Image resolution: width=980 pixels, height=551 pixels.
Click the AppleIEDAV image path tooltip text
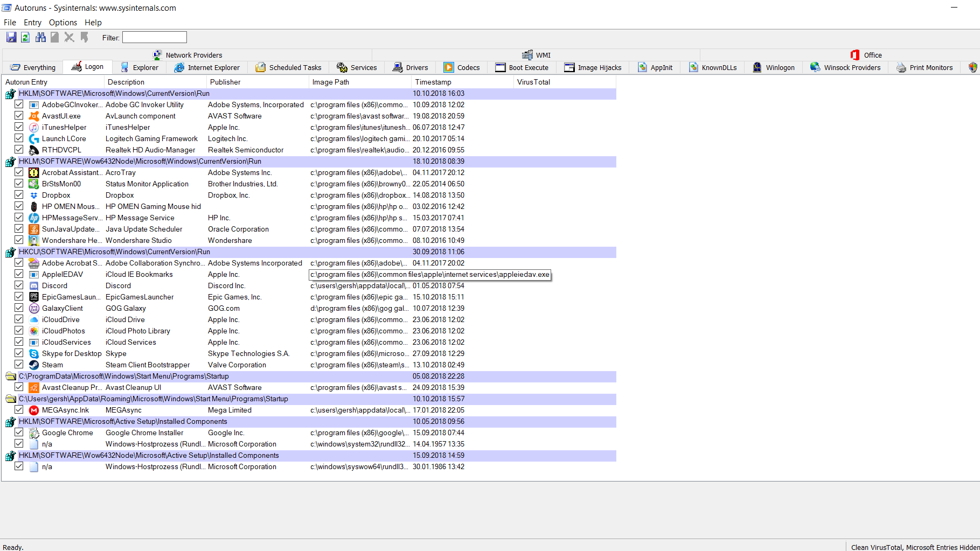point(430,275)
